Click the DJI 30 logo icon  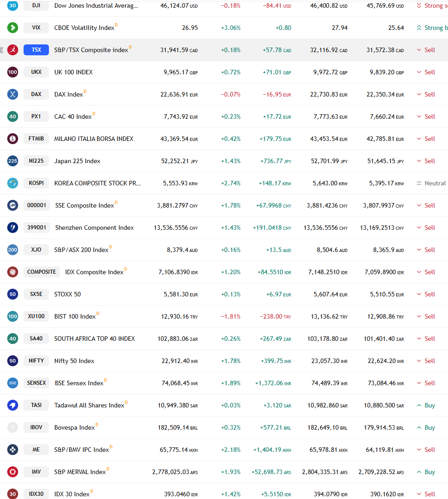point(13,5)
